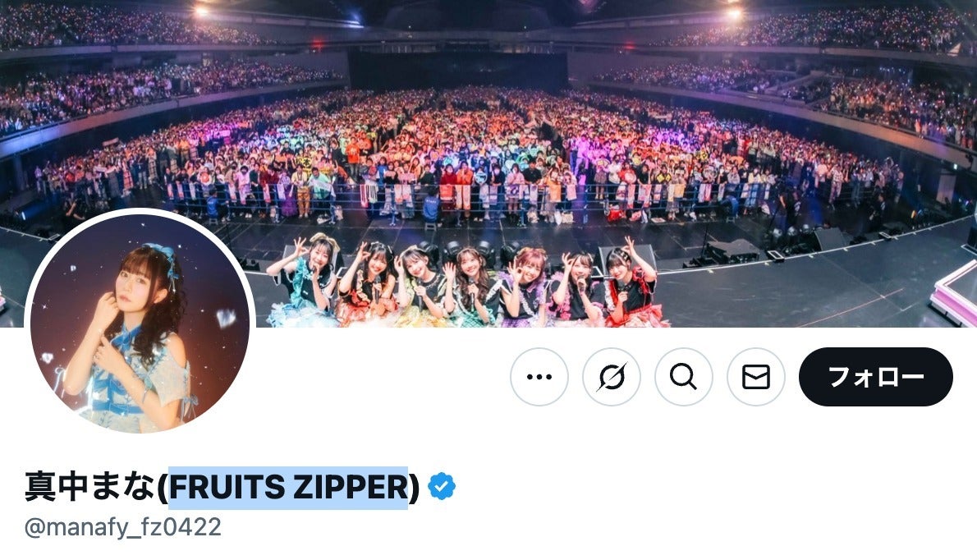
Task: Send a direct message via envelope icon
Action: click(756, 377)
